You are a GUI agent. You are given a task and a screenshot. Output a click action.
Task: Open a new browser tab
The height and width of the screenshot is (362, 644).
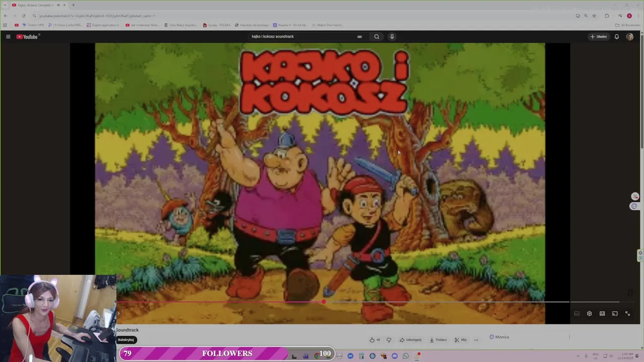(73, 5)
